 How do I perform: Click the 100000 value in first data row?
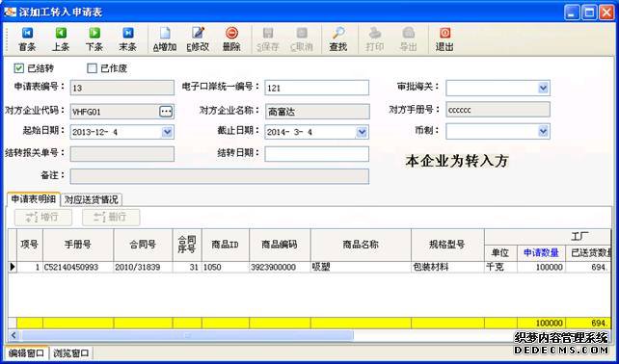541,267
